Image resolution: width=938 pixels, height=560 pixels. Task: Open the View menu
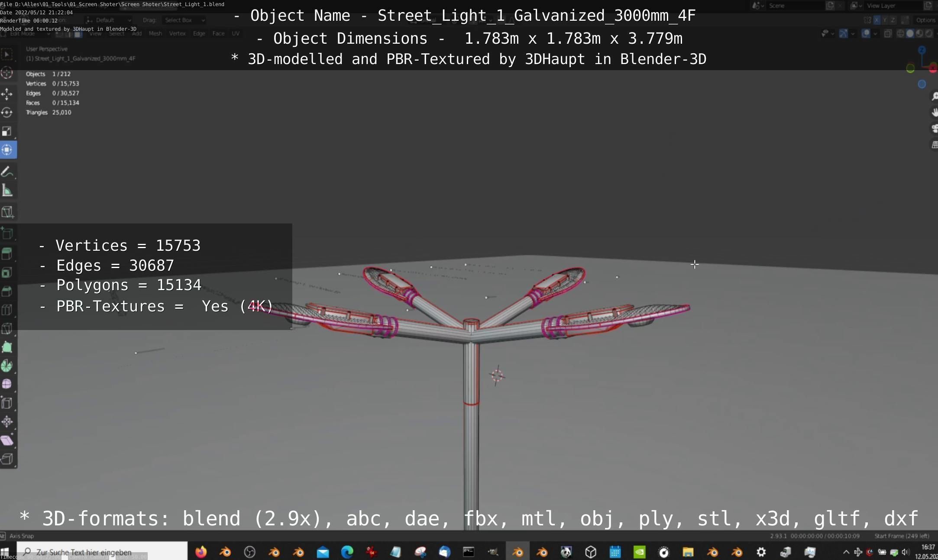click(95, 33)
